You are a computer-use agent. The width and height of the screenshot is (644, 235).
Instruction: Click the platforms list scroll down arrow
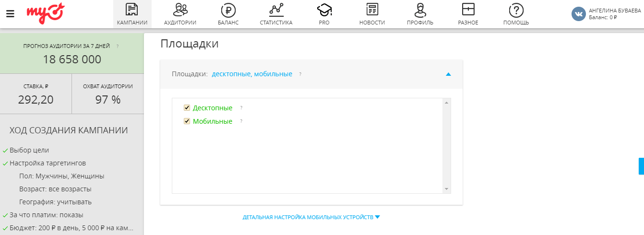(447, 189)
